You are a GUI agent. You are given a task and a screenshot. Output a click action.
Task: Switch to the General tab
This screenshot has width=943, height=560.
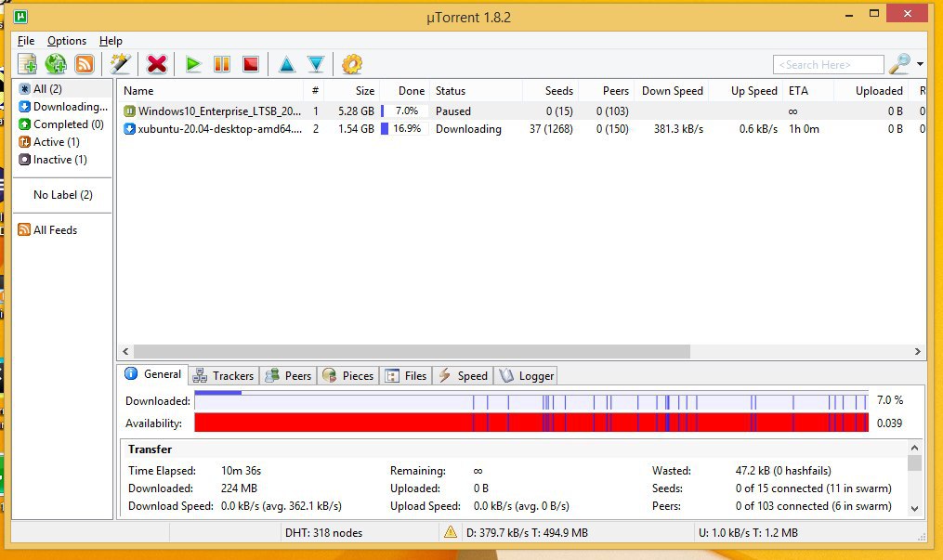pyautogui.click(x=152, y=374)
